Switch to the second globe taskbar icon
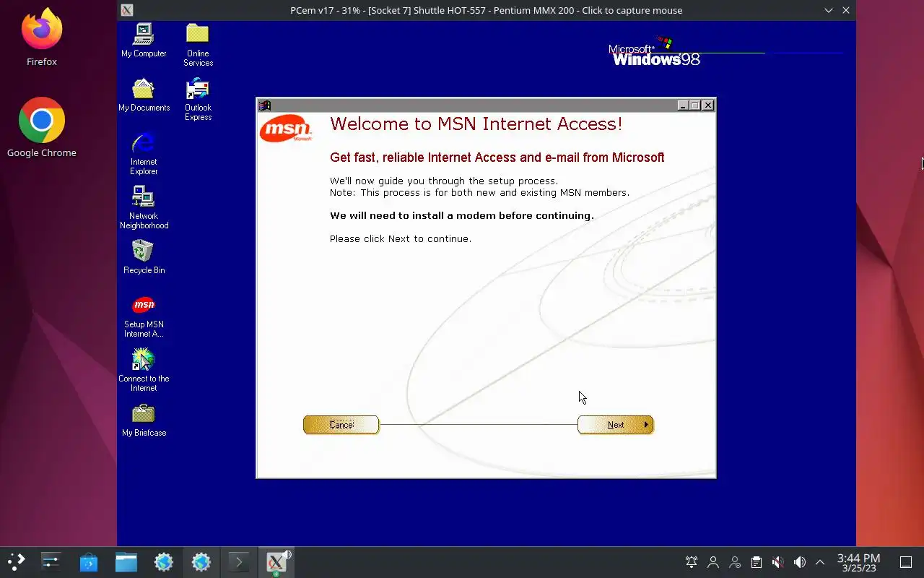The height and width of the screenshot is (578, 924). click(x=201, y=562)
